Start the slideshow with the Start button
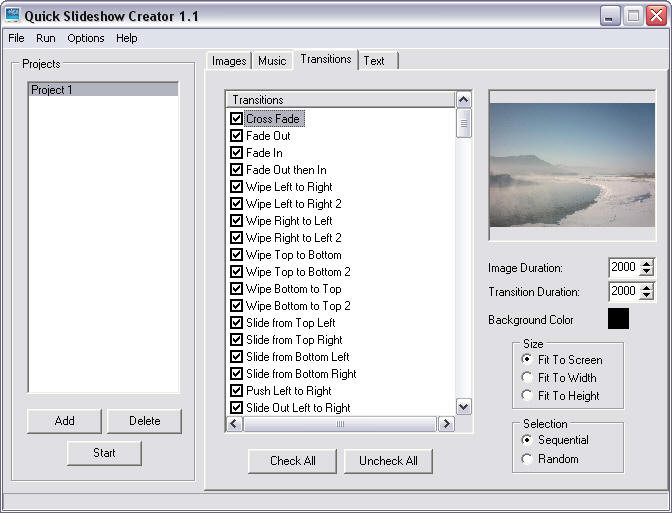 coord(104,453)
